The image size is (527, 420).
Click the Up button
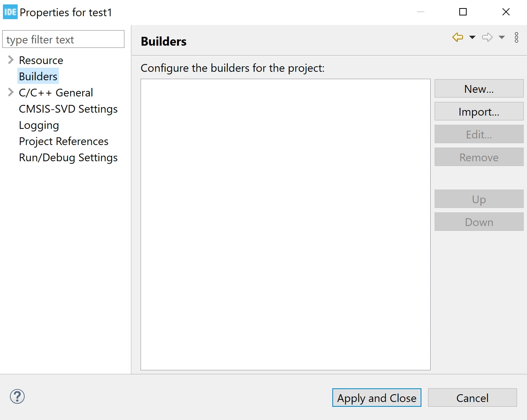click(479, 199)
